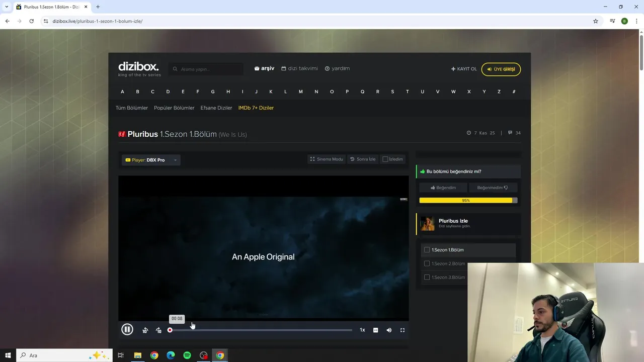The image size is (644, 362).
Task: Open IMDb 7+ Diziler tab
Action: [256, 108]
